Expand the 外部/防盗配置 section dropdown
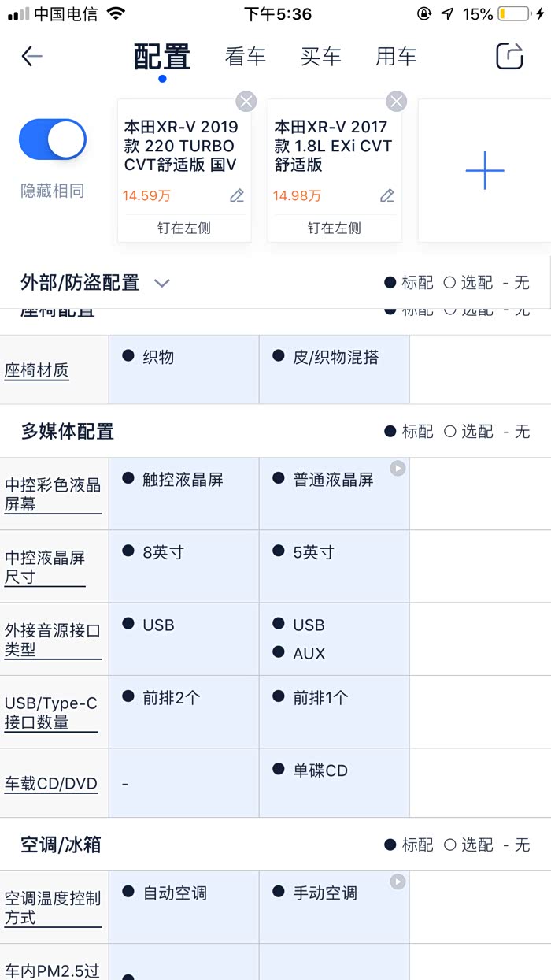The width and height of the screenshot is (551, 980). [162, 283]
